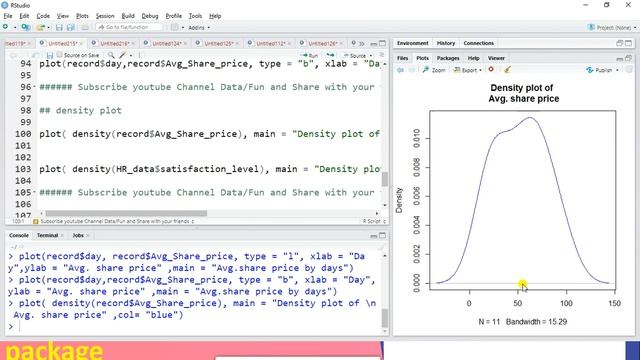Image resolution: width=640 pixels, height=360 pixels.
Task: Click the re-run previous code icon
Action: [x=330, y=55]
